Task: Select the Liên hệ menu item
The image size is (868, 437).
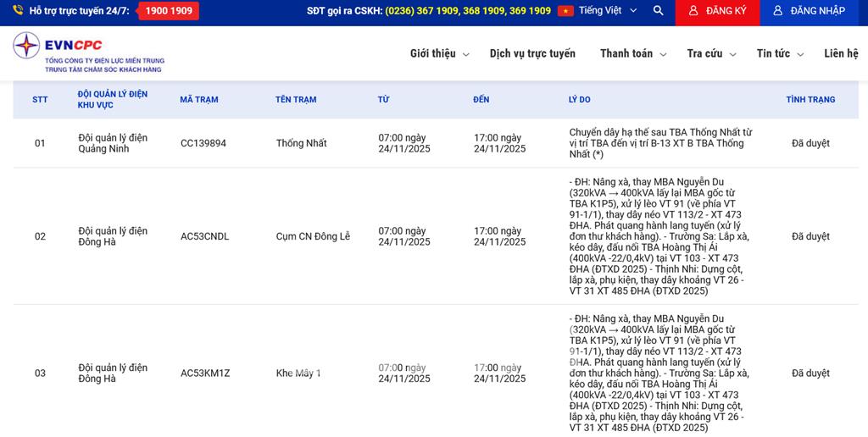Action: pos(840,53)
